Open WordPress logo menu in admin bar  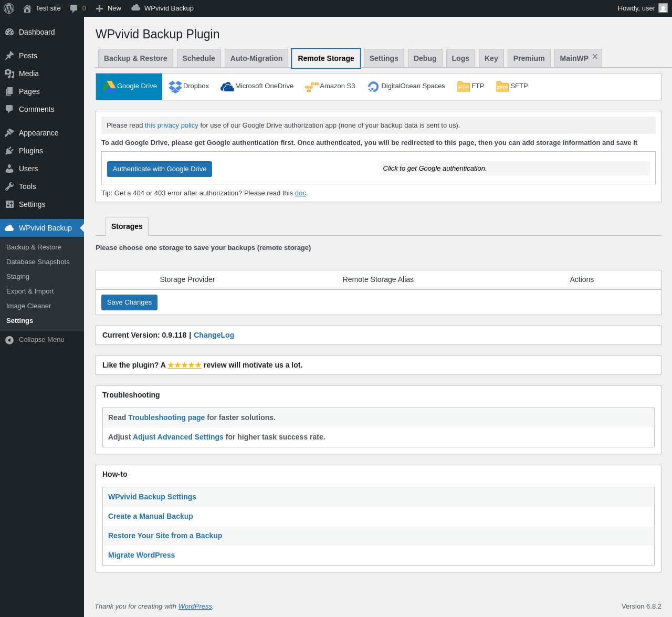(9, 8)
